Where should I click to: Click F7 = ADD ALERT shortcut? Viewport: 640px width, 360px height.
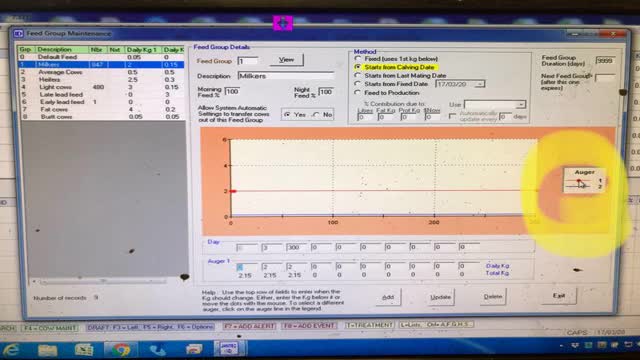249,326
